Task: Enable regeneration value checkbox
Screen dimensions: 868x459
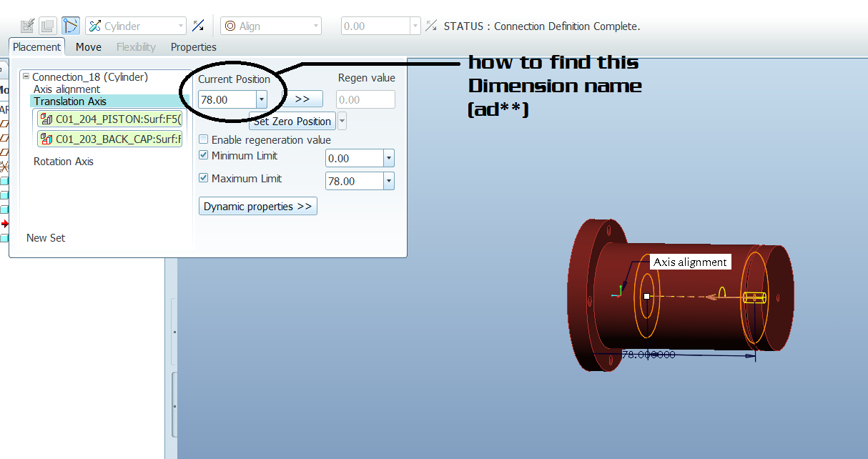Action: point(204,140)
